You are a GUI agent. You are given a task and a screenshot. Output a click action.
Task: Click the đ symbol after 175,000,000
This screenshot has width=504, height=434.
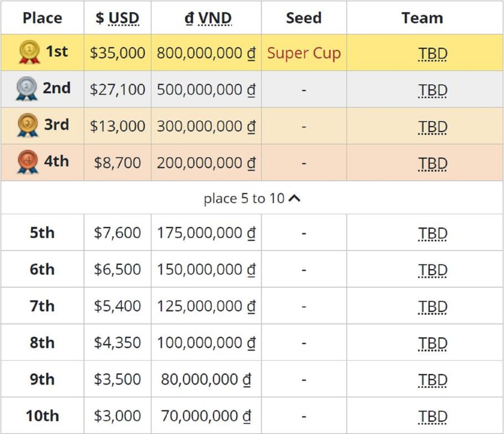(x=252, y=233)
